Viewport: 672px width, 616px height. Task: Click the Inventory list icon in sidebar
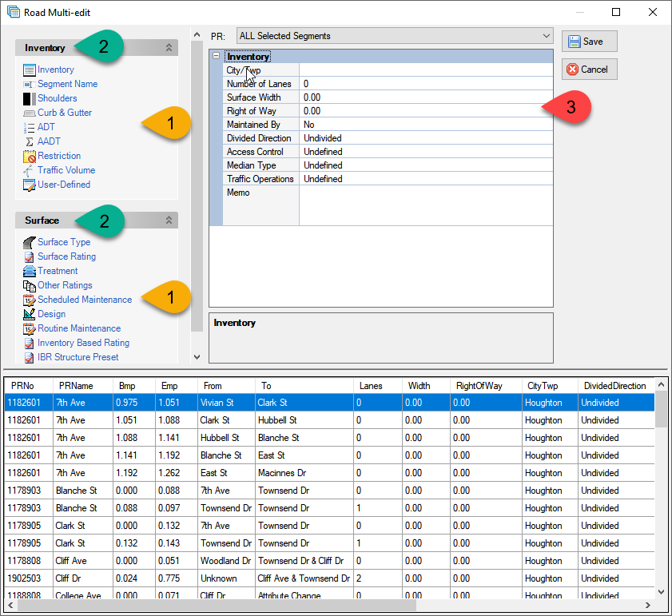coord(29,70)
